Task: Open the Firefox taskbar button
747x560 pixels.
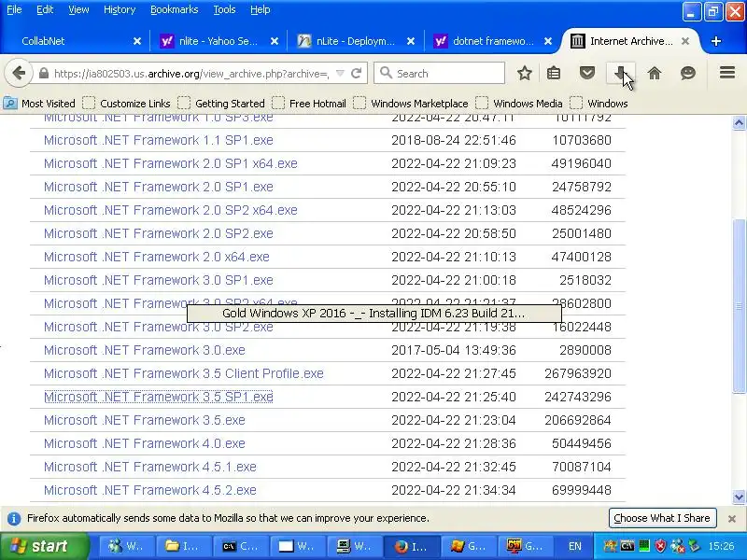Action: pyautogui.click(x=412, y=546)
